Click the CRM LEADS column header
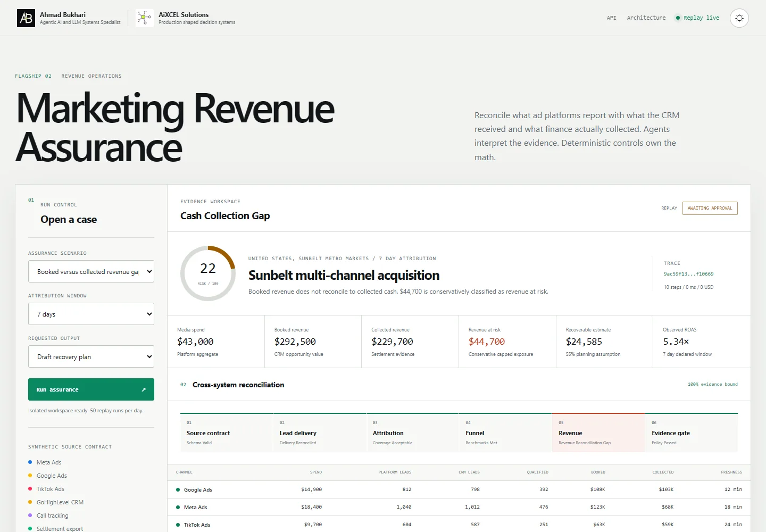 (469, 472)
